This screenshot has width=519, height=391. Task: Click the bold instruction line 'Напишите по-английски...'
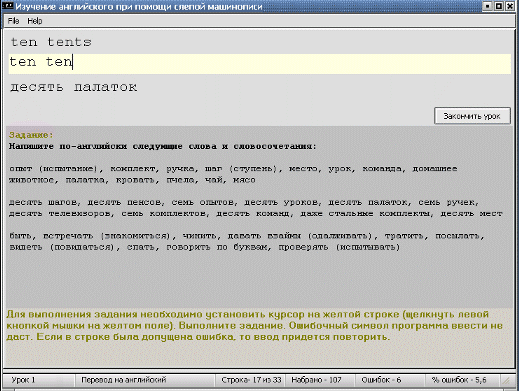click(163, 146)
